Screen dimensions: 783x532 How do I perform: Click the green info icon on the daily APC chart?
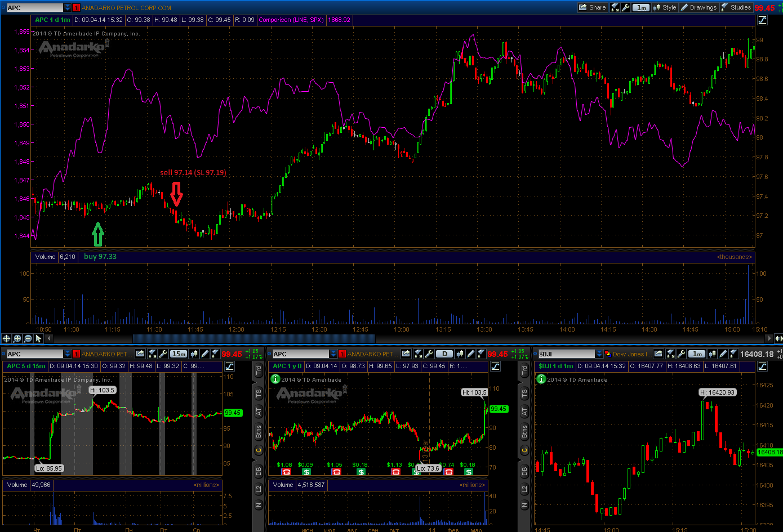(275, 379)
